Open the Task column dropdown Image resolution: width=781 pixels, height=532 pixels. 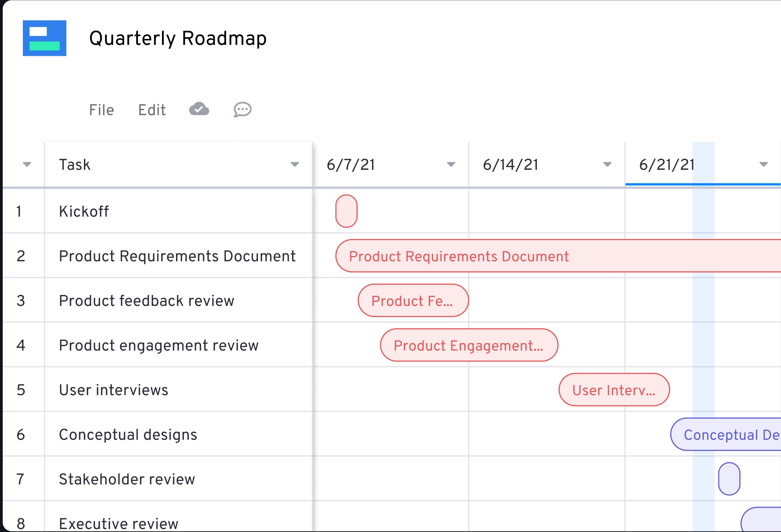click(295, 164)
